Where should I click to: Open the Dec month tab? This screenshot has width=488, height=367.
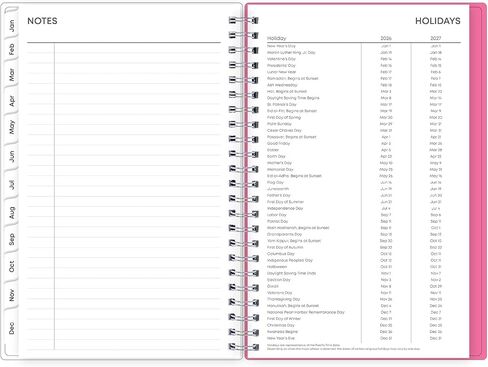[12, 328]
